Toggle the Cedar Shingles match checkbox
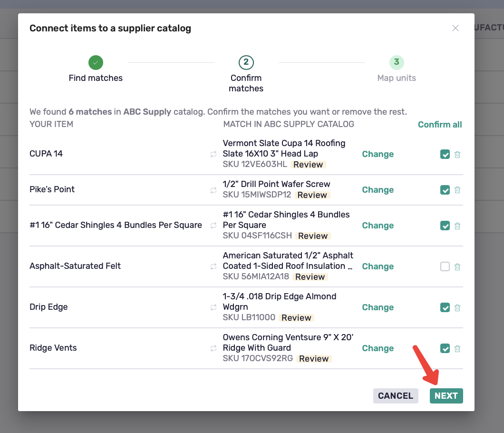 click(x=445, y=226)
